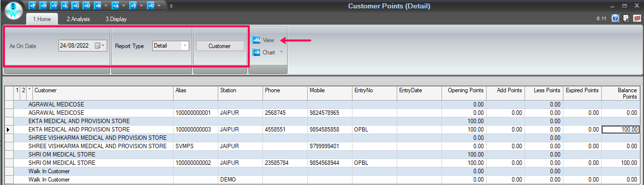Image resolution: width=644 pixels, height=185 pixels.
Task: Click the W icon beside View
Action: click(x=256, y=40)
